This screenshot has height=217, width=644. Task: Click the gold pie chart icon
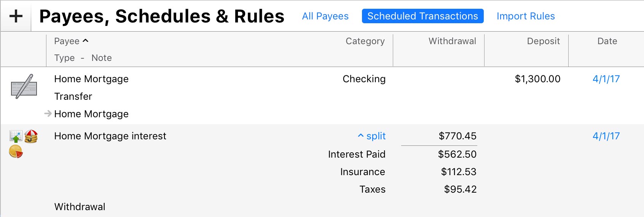click(16, 152)
